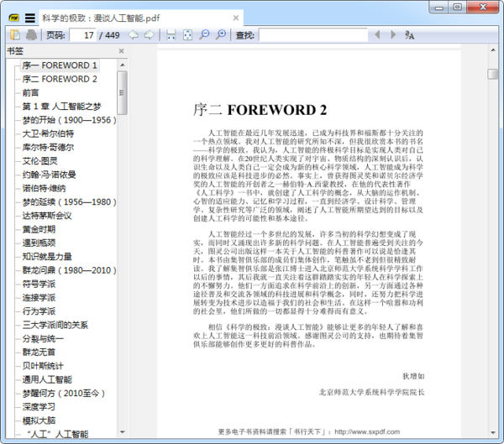The image size is (504, 444).
Task: Click the fit page icon
Action: tap(187, 34)
